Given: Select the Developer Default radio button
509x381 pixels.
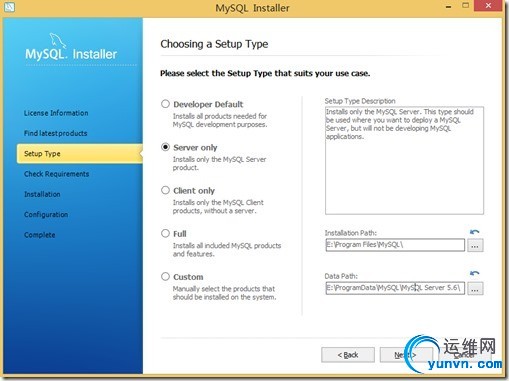Looking at the screenshot, I should 165,104.
